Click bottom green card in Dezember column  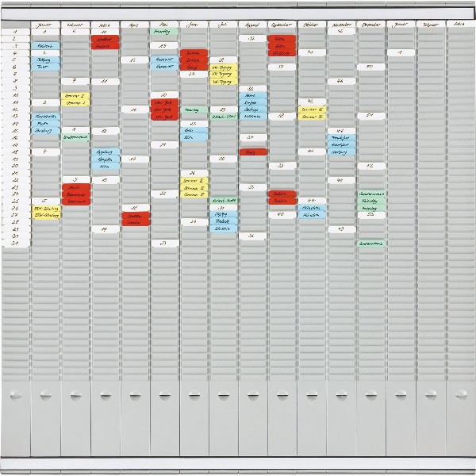click(x=370, y=244)
